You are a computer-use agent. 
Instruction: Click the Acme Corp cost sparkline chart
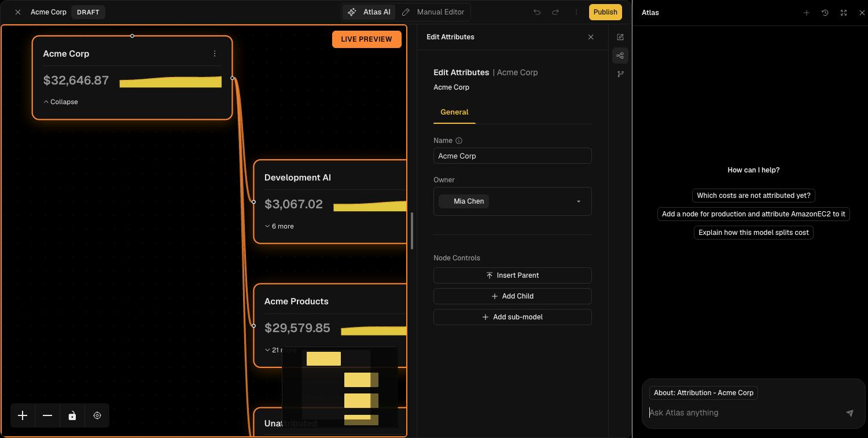[x=171, y=82]
